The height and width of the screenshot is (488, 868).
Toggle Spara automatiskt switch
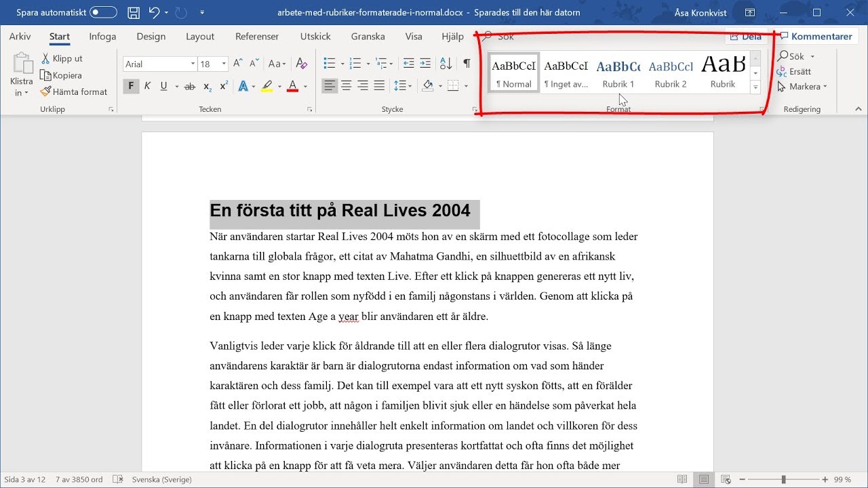click(103, 12)
